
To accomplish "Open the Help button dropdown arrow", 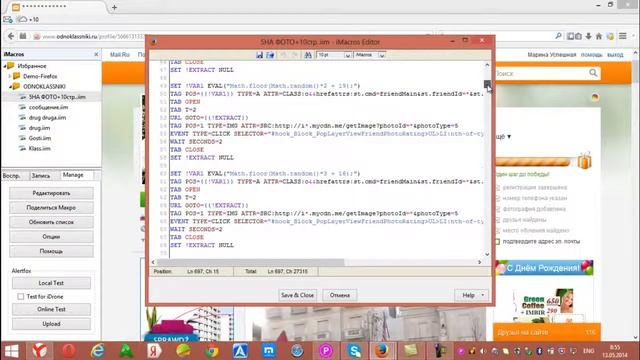I will pos(483,295).
